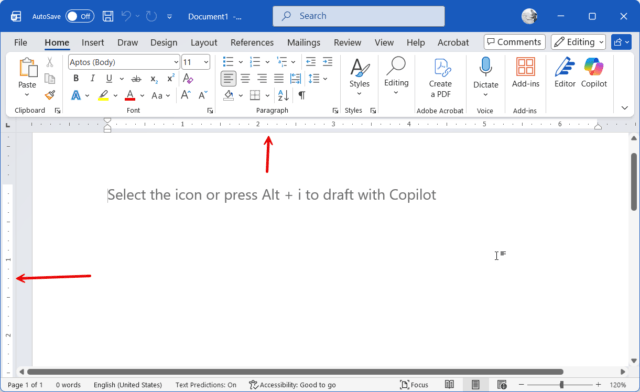Open the Editing mode dropdown

[x=578, y=42]
